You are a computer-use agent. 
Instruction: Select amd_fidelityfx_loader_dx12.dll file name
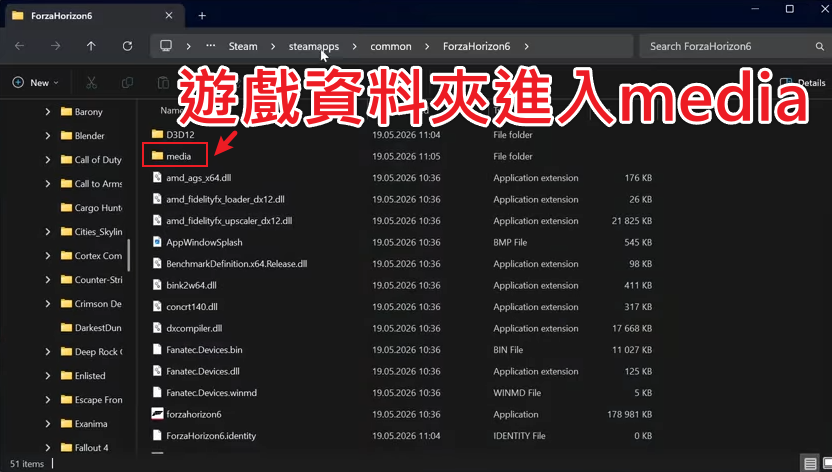[225, 199]
